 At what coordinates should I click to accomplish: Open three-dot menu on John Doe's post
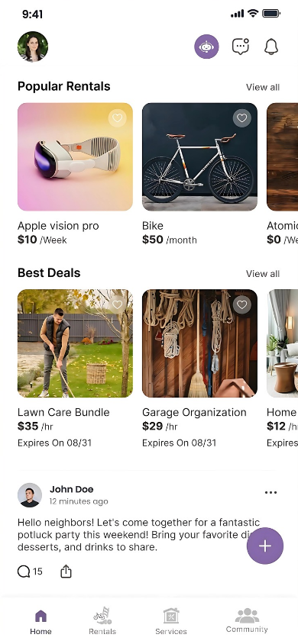point(270,492)
